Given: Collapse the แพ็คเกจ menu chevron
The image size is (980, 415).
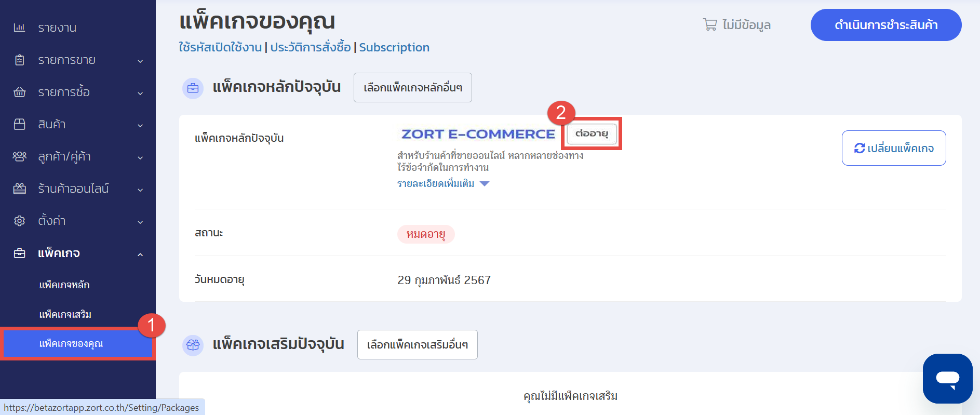Looking at the screenshot, I should tap(140, 255).
